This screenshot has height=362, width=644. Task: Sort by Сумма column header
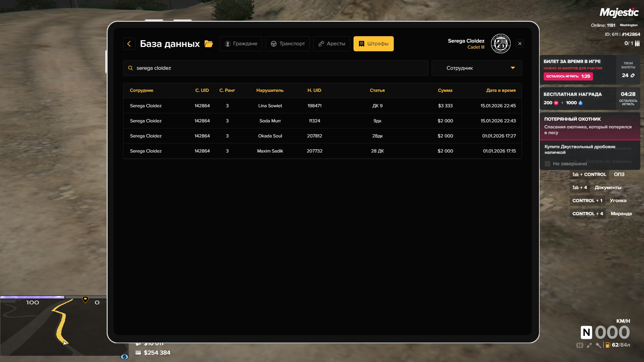click(x=445, y=90)
